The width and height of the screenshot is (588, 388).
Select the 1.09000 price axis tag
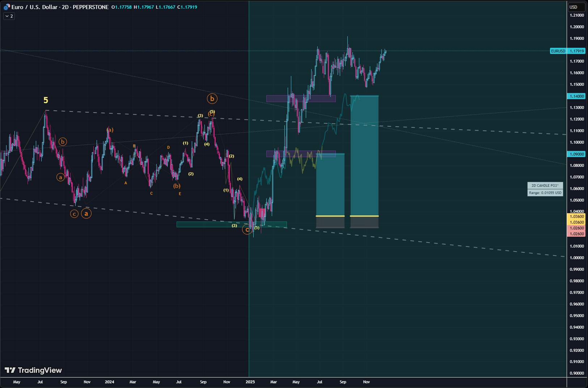(x=577, y=154)
